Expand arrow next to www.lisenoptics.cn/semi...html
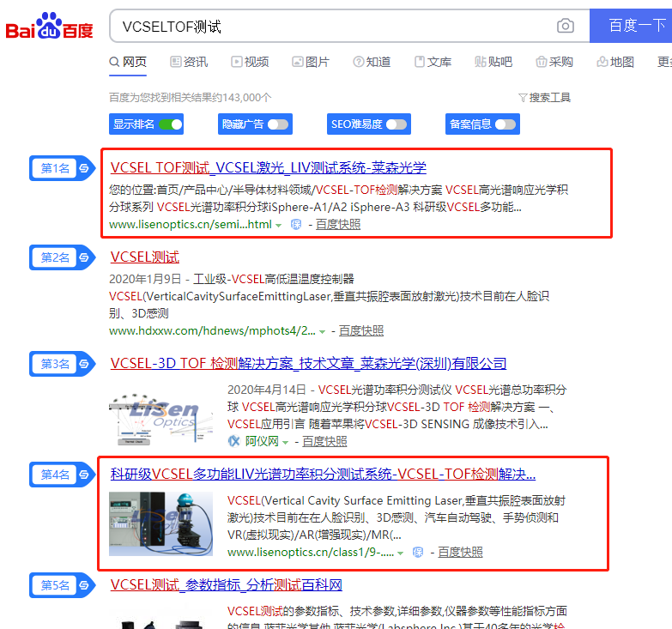The height and width of the screenshot is (629, 672). point(279,226)
